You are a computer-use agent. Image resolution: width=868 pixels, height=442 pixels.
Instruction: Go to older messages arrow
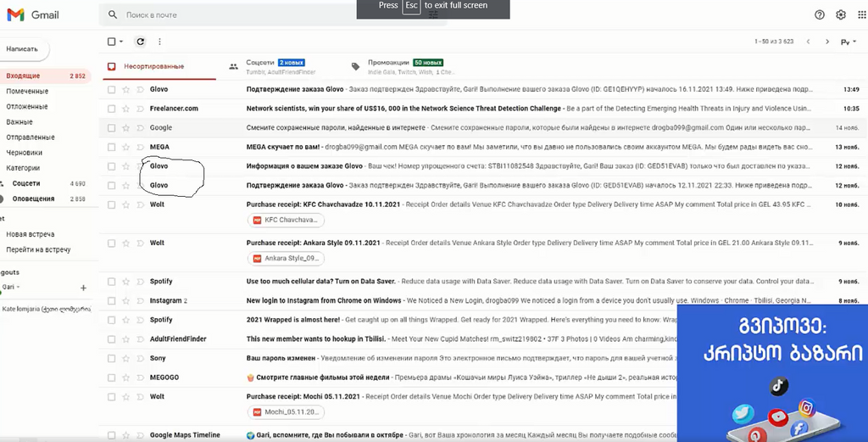(827, 42)
